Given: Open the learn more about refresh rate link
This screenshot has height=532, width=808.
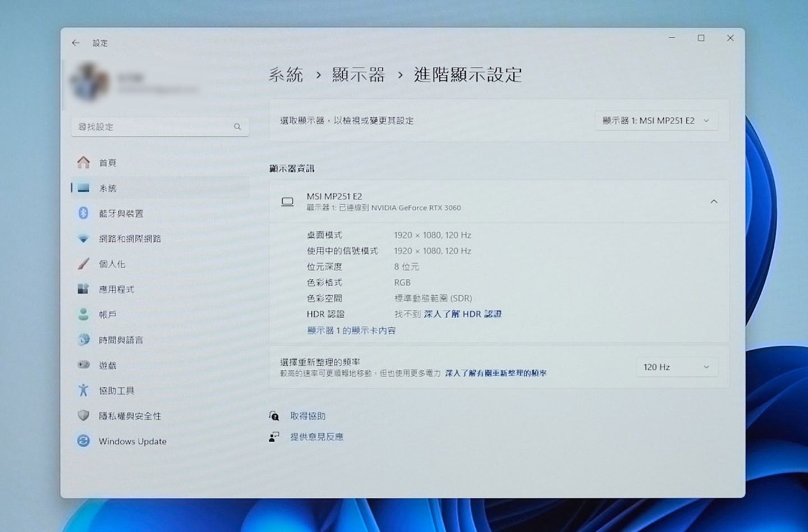Looking at the screenshot, I should (496, 373).
